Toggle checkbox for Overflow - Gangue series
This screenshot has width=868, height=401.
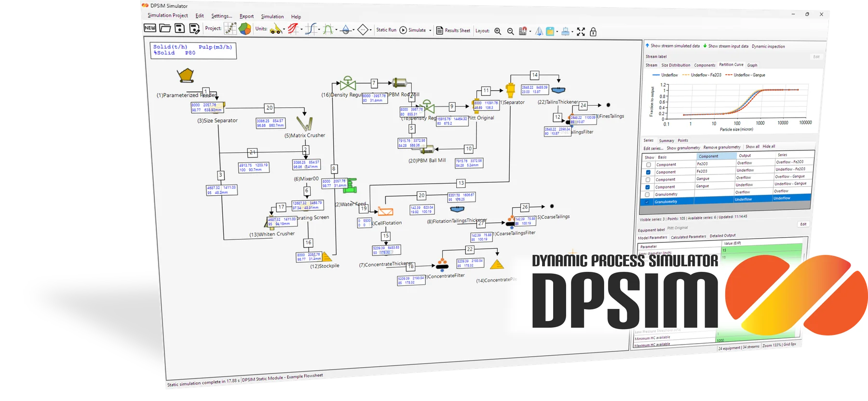tap(648, 180)
